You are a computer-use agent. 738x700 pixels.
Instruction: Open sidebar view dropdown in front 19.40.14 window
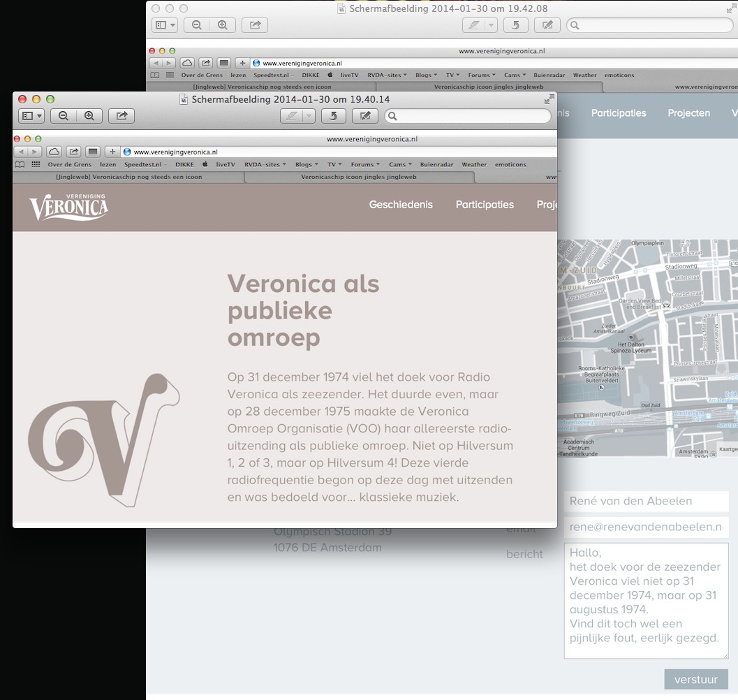coord(32,116)
